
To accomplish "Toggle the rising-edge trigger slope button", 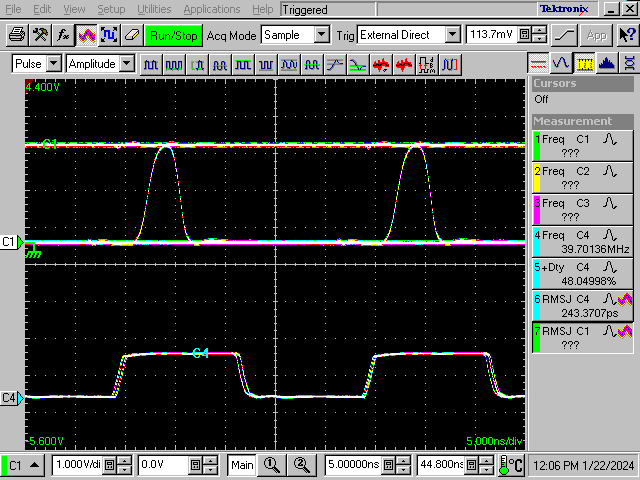I will click(x=564, y=36).
